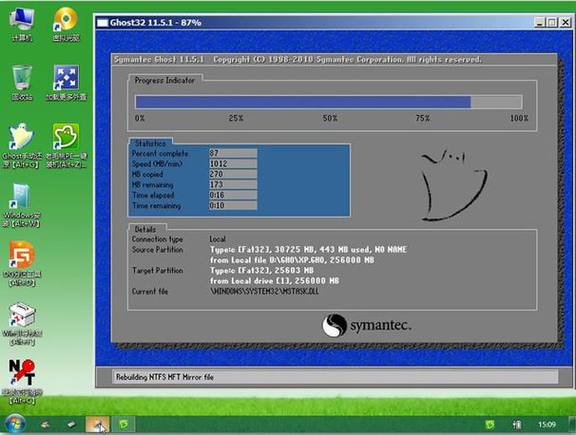Launch the Ghost manual run shortcut (Alt+G)
The width and height of the screenshot is (576, 435).
click(x=22, y=145)
